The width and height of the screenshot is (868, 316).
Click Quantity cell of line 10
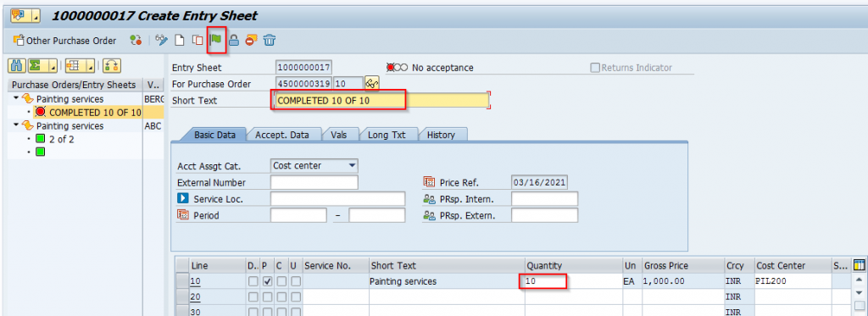coord(574,281)
